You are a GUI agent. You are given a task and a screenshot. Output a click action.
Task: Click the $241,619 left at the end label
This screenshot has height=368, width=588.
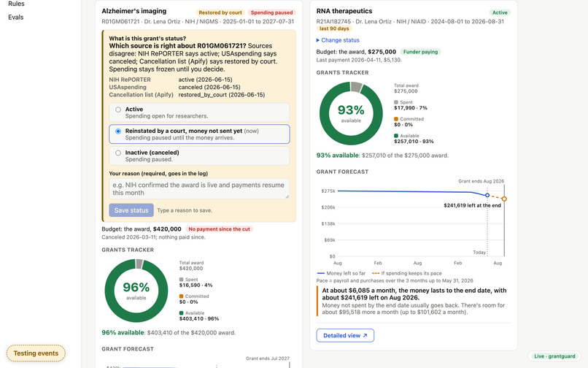pyautogui.click(x=472, y=205)
